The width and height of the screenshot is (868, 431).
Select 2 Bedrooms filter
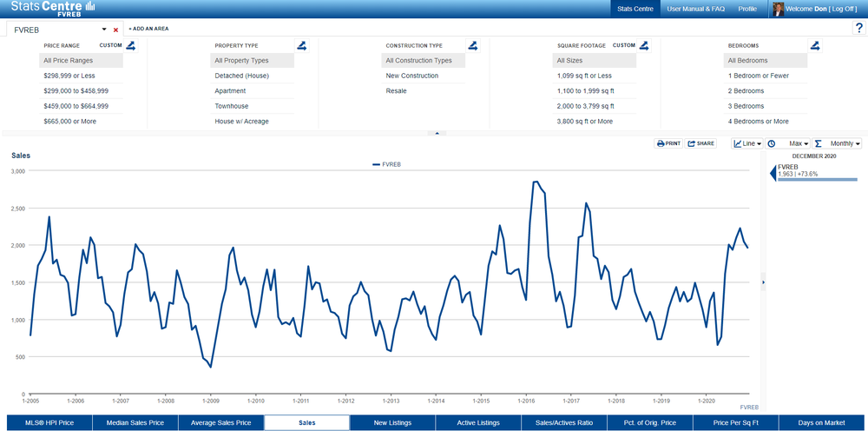(x=766, y=91)
